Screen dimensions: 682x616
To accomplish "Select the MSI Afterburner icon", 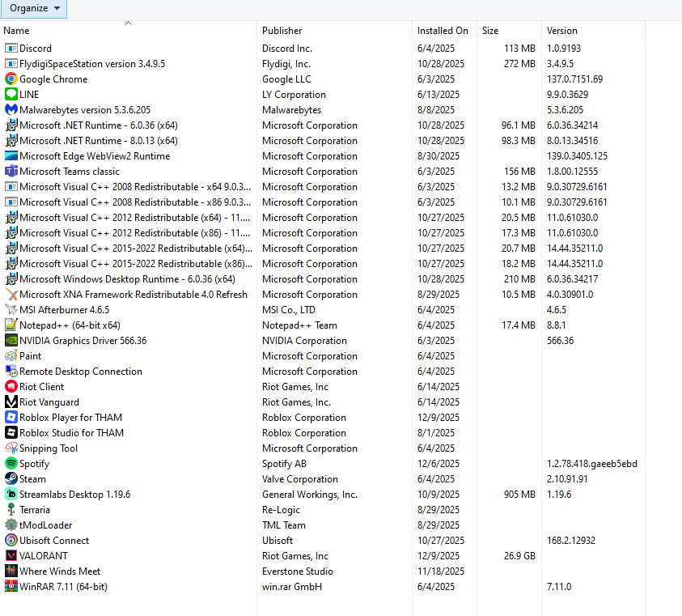I will coord(11,310).
